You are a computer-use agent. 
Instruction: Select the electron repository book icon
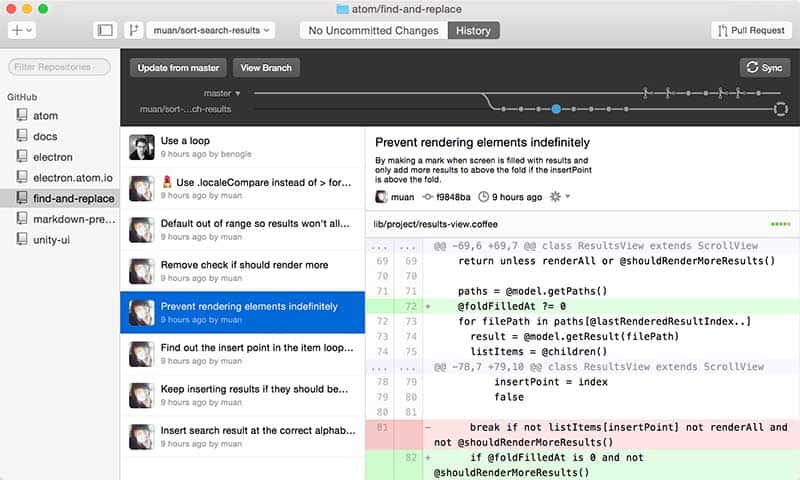(x=22, y=156)
